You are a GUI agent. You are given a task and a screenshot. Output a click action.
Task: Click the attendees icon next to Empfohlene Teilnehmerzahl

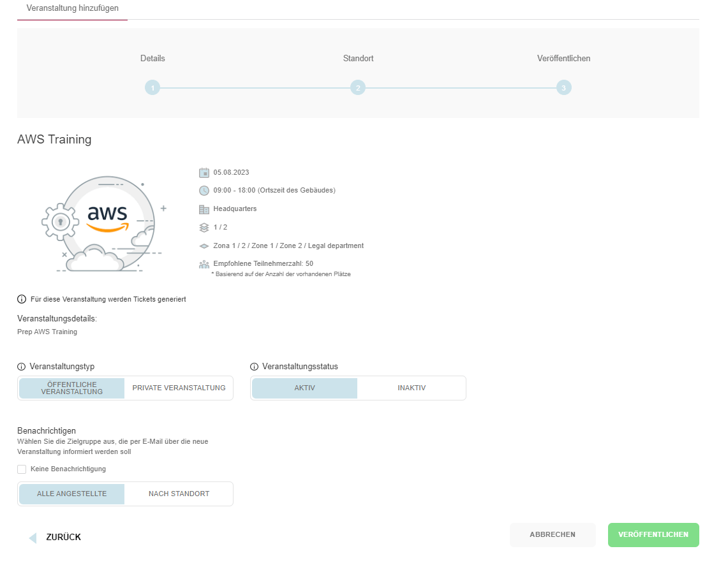click(x=204, y=263)
